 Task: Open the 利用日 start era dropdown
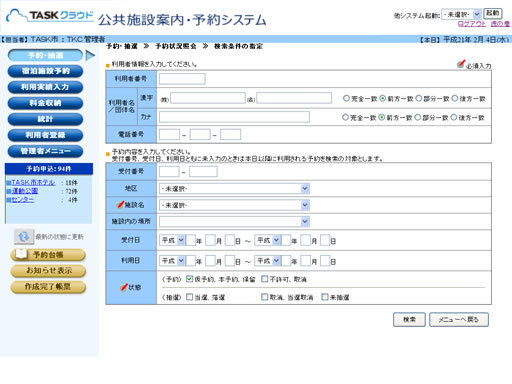[x=172, y=261]
